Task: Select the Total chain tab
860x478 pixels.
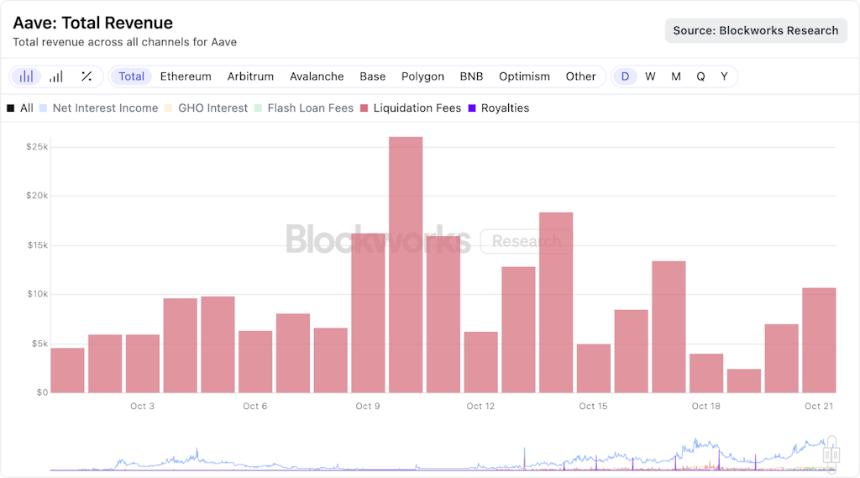Action: click(131, 76)
